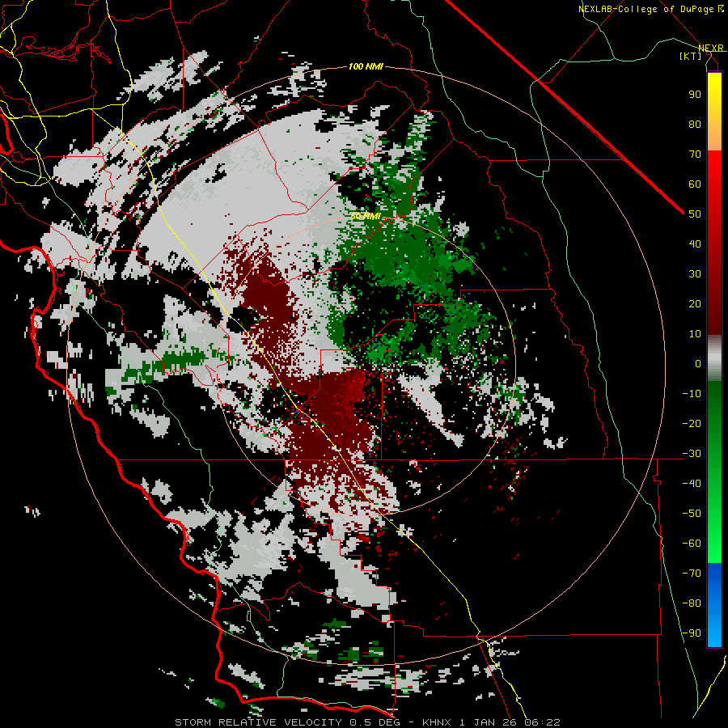This screenshot has height=728, width=728.
Task: Click the NEXR label above the scale
Action: [710, 48]
